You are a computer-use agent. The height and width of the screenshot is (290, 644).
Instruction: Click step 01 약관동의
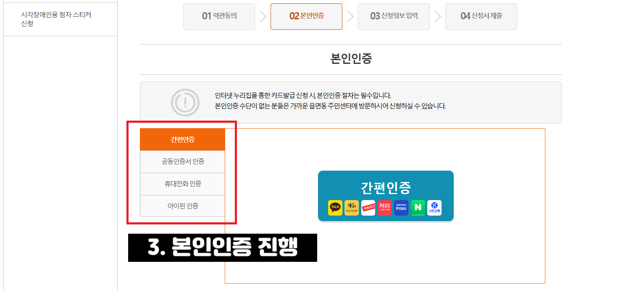pyautogui.click(x=219, y=16)
